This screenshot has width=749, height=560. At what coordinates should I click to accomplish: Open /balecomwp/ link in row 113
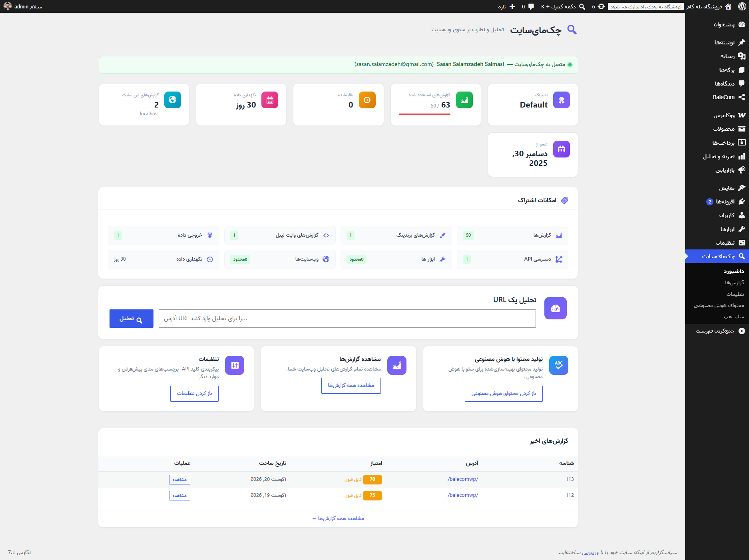pyautogui.click(x=463, y=479)
